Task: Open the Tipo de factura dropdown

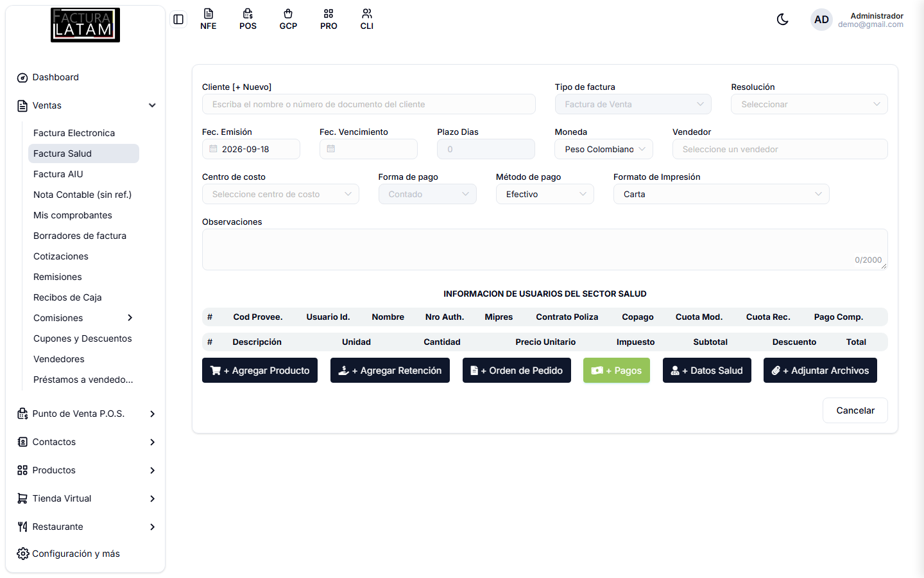Action: pyautogui.click(x=633, y=104)
